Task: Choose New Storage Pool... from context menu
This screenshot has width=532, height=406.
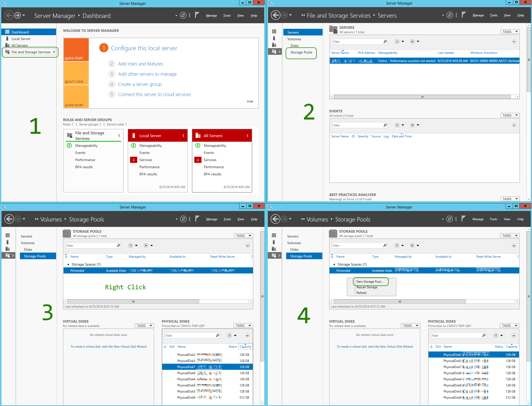Action: [370, 282]
